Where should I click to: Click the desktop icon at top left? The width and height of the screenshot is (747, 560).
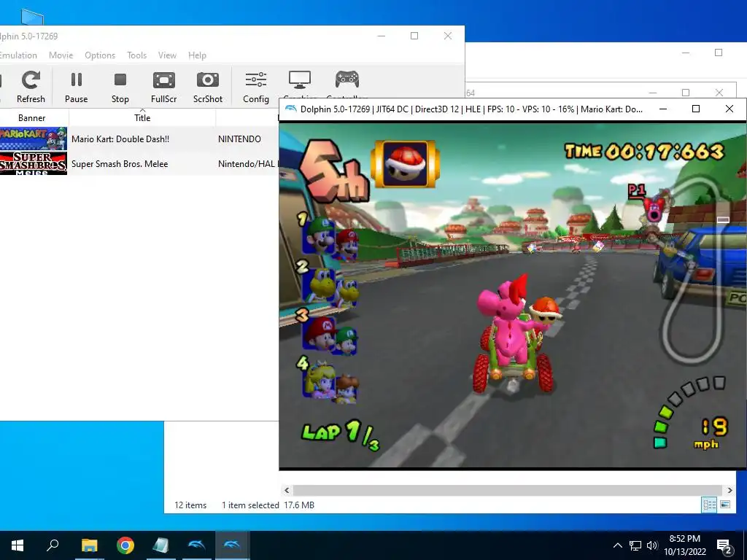[x=32, y=17]
